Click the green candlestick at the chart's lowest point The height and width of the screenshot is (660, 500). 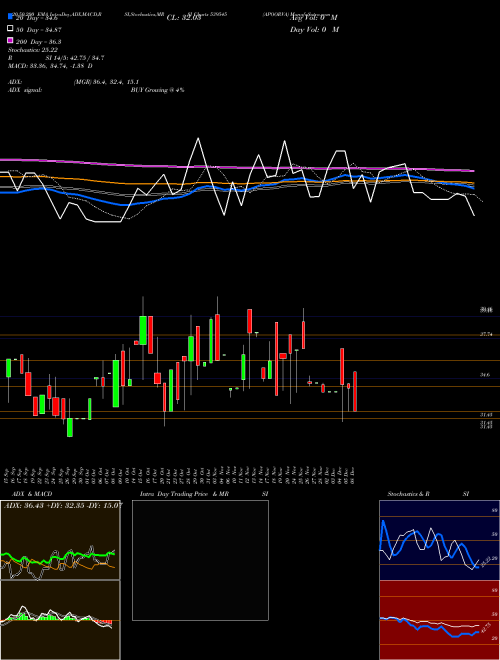pyautogui.click(x=70, y=427)
